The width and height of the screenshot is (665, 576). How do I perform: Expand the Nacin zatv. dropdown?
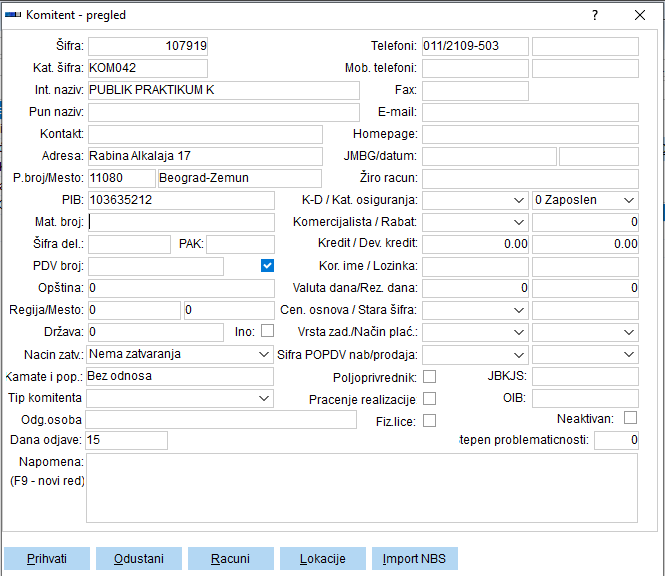pos(264,354)
